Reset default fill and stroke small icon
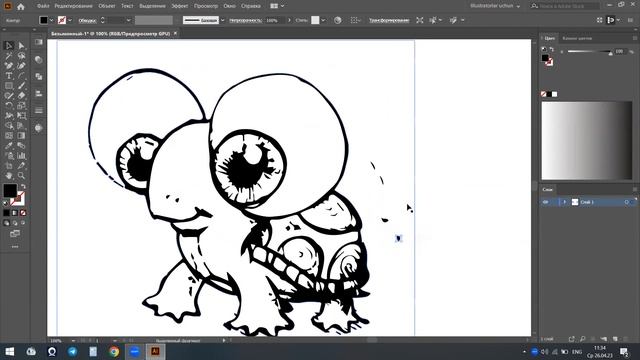This screenshot has width=640, height=360. coord(6,203)
